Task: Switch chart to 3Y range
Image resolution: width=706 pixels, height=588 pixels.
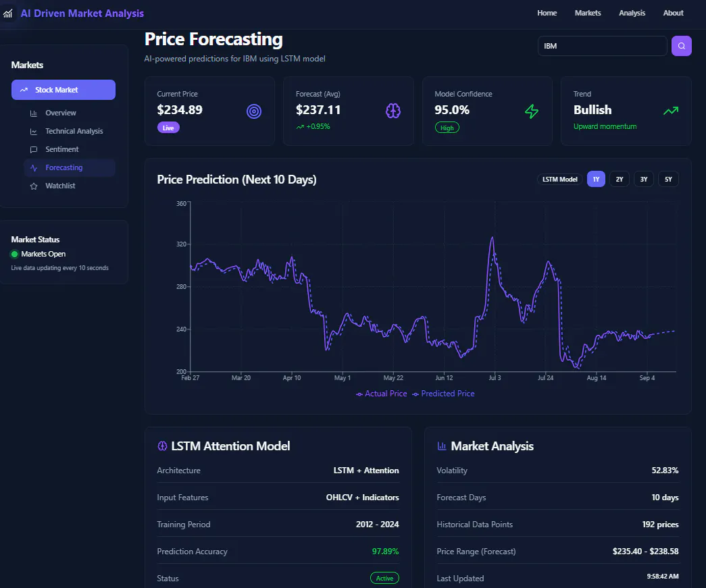Action: coord(644,179)
